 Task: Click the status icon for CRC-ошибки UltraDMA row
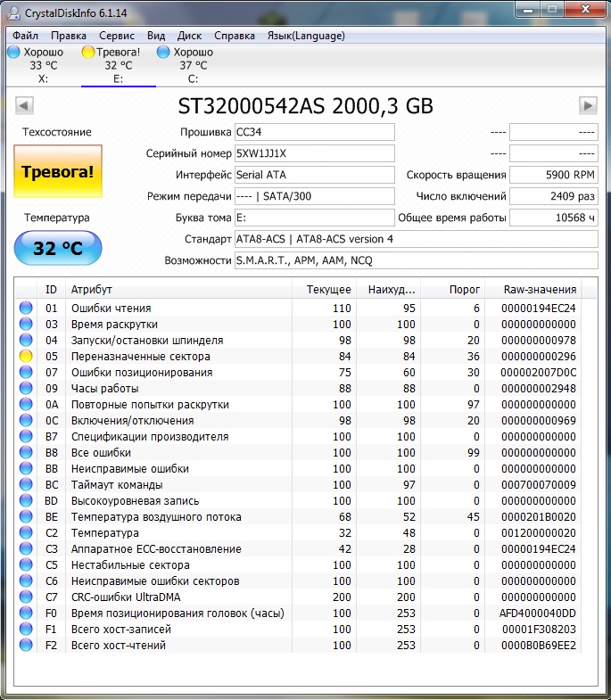point(26,597)
